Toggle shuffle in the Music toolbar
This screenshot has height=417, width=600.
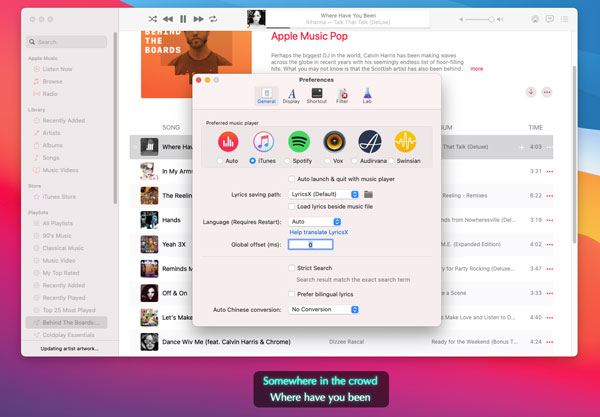coord(152,19)
